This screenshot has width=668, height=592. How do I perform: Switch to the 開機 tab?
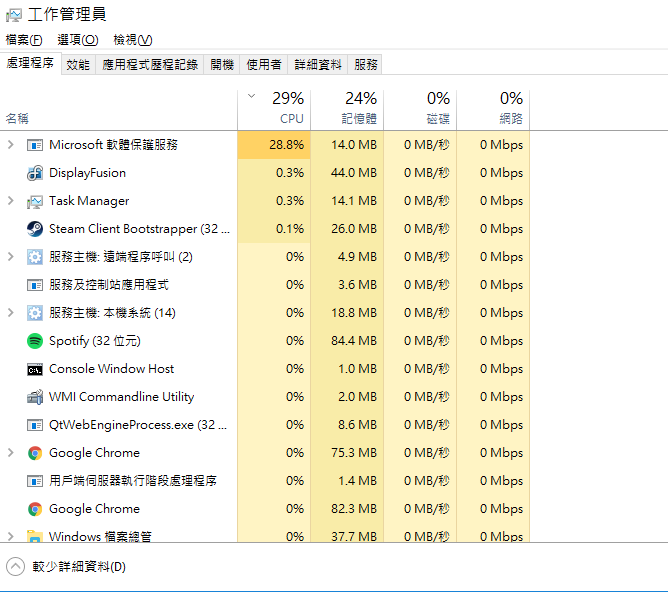click(x=222, y=65)
